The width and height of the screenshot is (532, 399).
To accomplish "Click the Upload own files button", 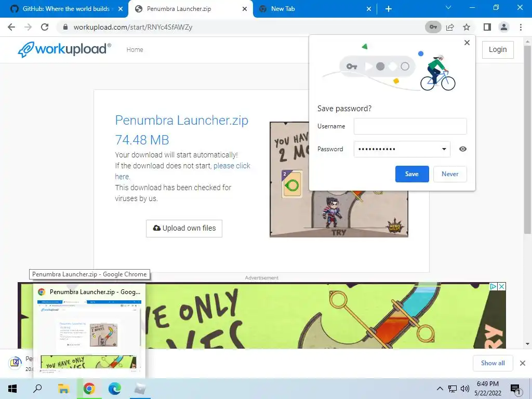I will click(184, 229).
